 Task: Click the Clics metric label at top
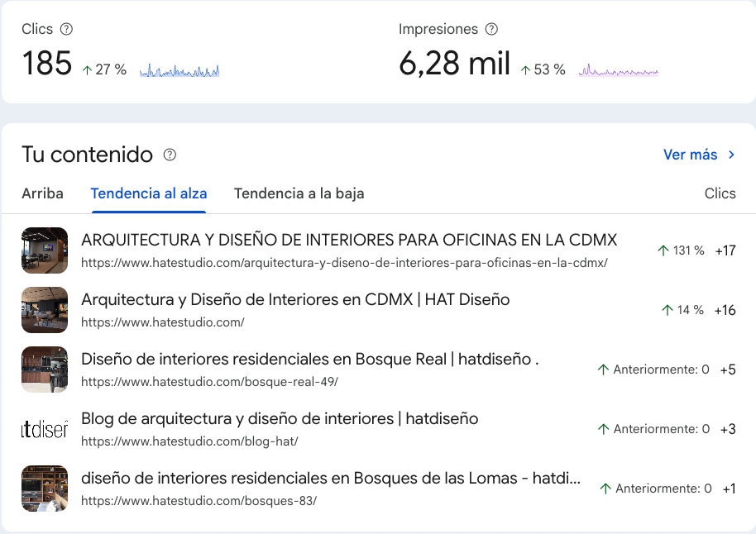[x=37, y=30]
